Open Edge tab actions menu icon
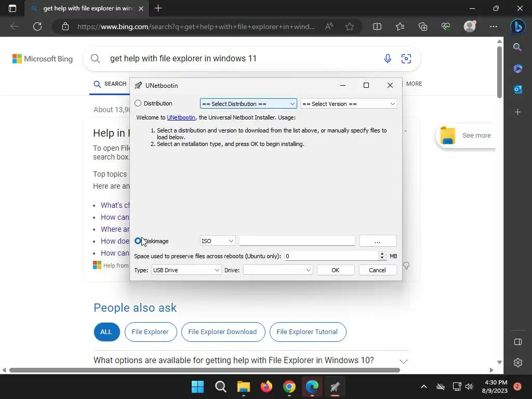This screenshot has height=399, width=532. (12, 8)
